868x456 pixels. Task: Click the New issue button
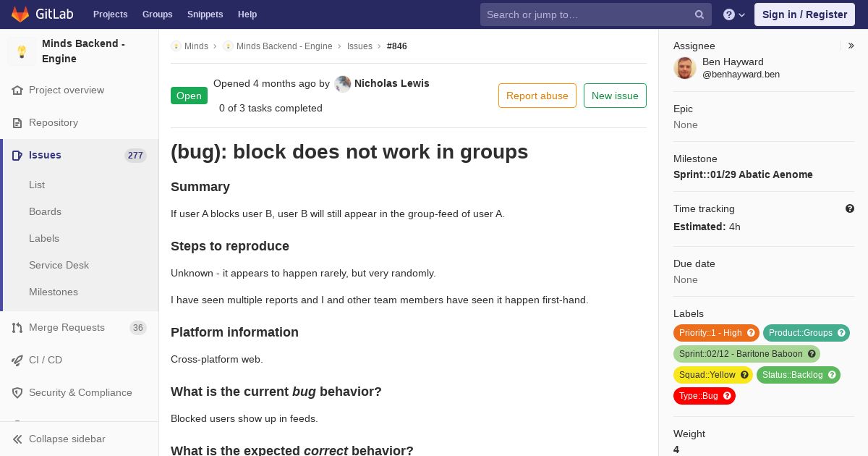click(615, 96)
